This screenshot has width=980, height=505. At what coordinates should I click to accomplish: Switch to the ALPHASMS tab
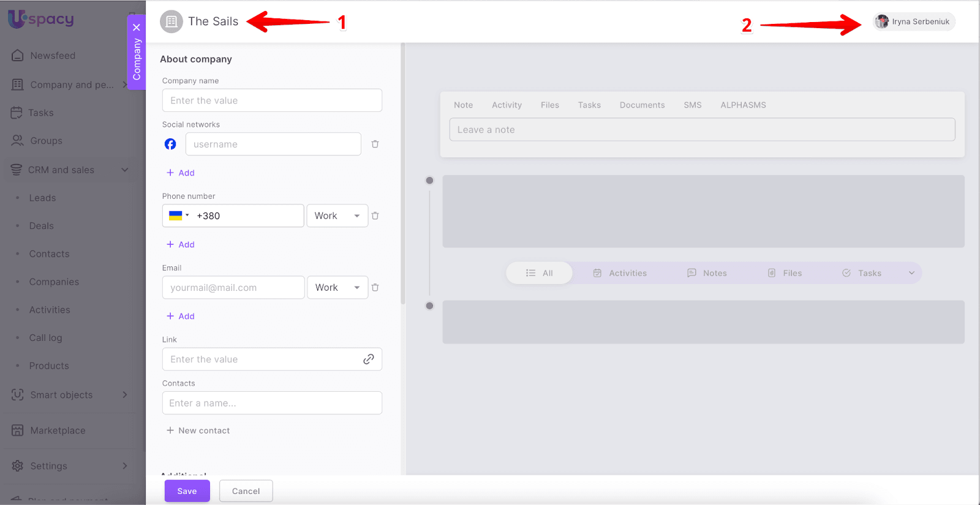[743, 105]
